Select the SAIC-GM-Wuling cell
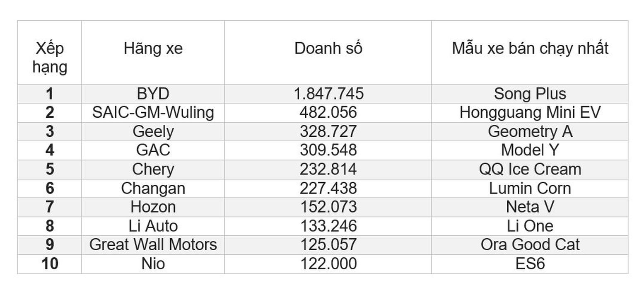644x283 pixels. (x=153, y=113)
